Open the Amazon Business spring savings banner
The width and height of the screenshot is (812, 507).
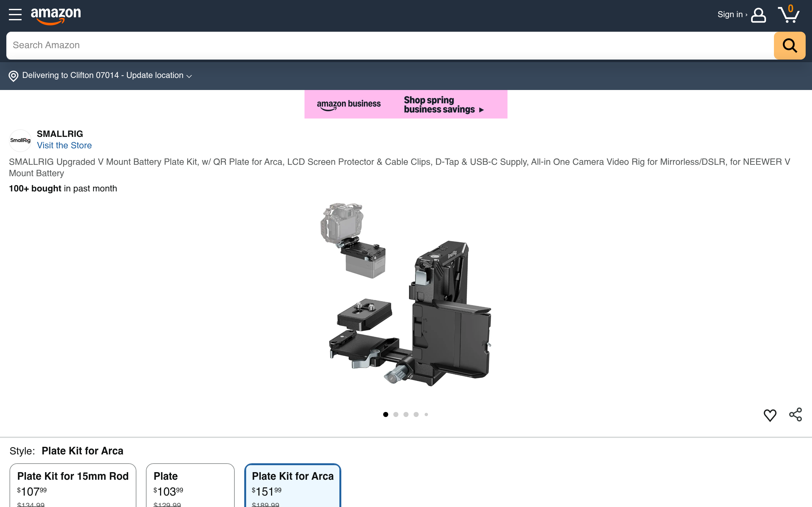pyautogui.click(x=406, y=104)
